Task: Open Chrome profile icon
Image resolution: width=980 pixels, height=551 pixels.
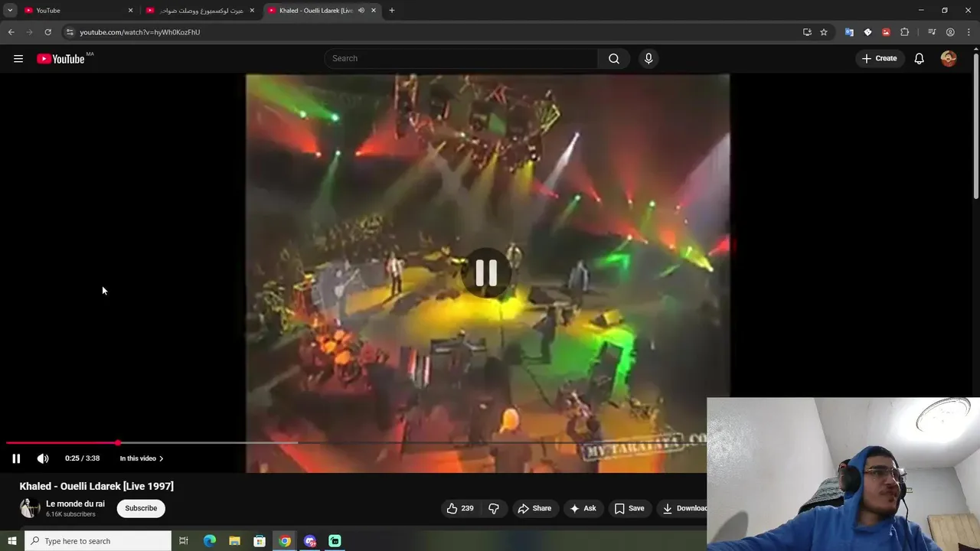Action: coord(950,32)
